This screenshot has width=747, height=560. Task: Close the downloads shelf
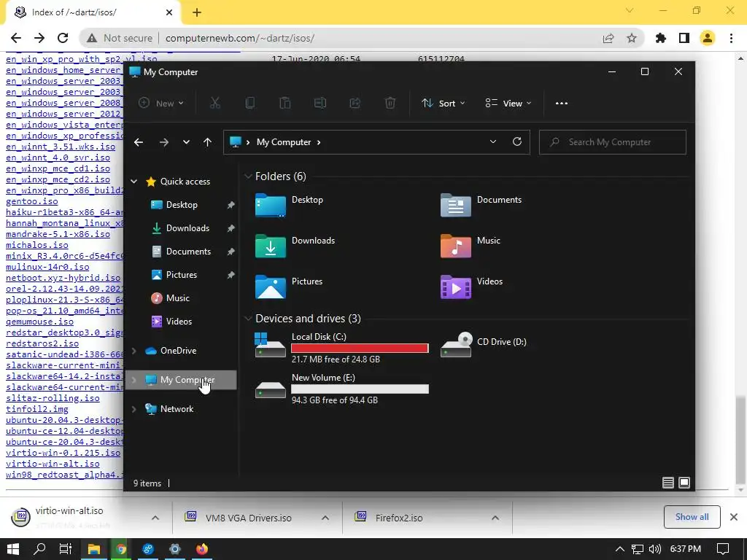click(734, 517)
